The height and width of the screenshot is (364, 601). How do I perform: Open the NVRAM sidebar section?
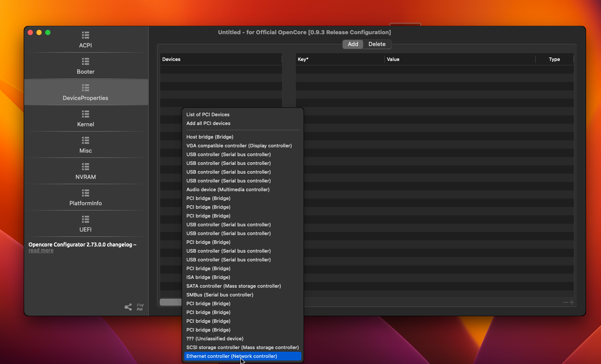tap(86, 171)
